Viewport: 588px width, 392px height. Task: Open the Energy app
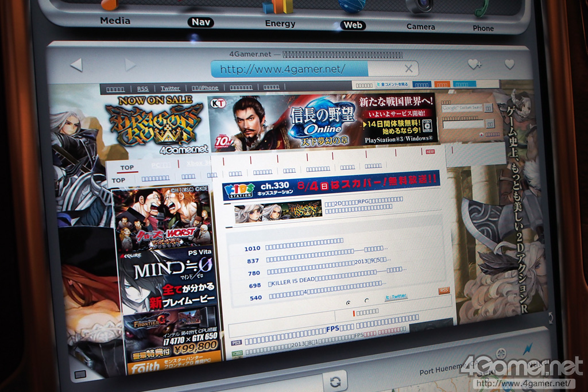click(x=280, y=15)
